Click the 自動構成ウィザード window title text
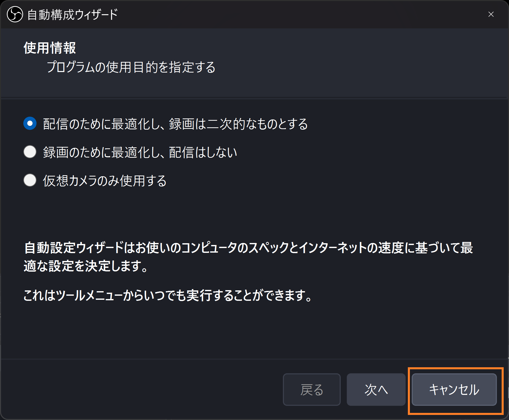This screenshot has height=420, width=509. click(x=72, y=15)
